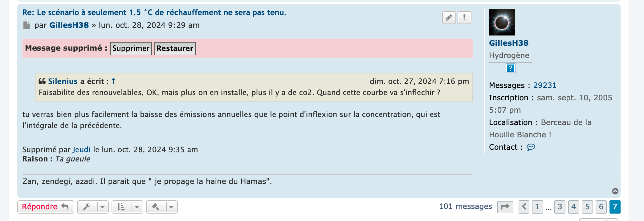
Task: Click the exclamation report post icon
Action: pos(464,18)
